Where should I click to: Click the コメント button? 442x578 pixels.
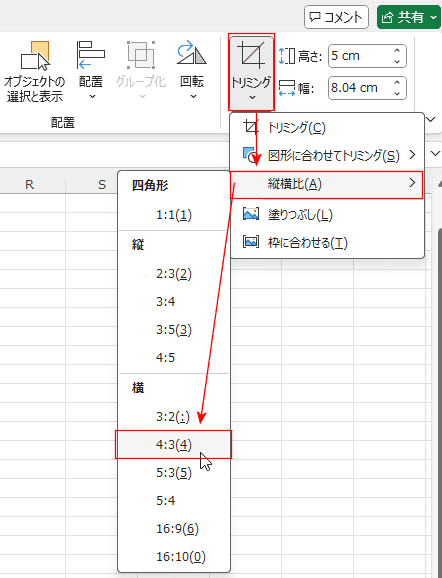pyautogui.click(x=336, y=17)
